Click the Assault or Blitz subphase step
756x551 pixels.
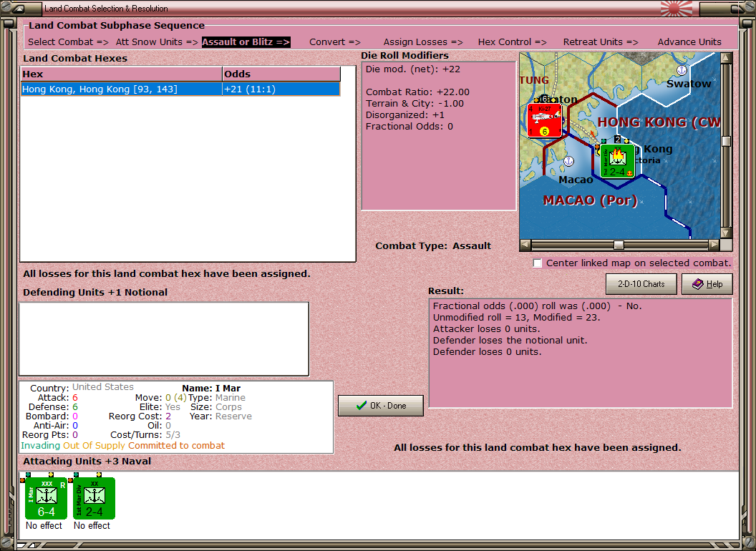pyautogui.click(x=246, y=42)
